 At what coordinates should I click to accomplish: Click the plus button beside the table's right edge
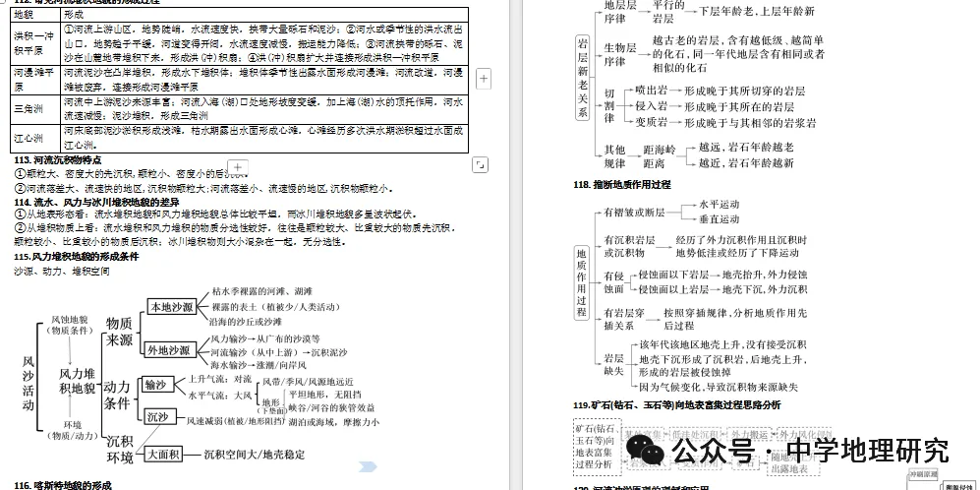coord(484,79)
